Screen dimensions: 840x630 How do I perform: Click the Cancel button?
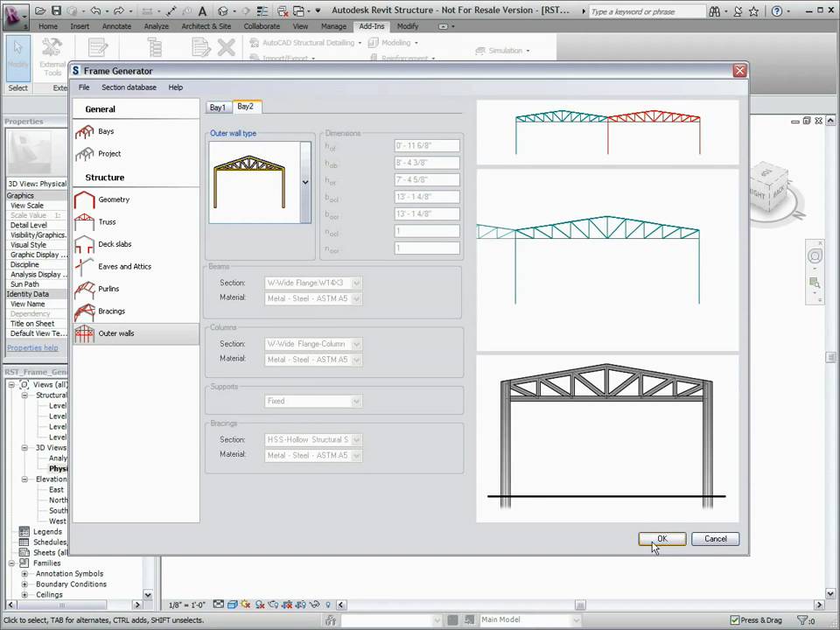tap(716, 539)
